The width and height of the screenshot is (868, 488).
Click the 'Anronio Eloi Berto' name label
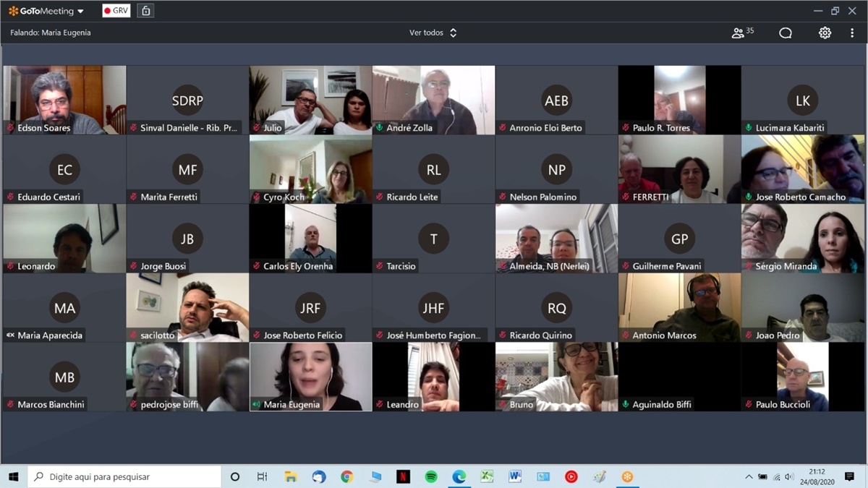(x=545, y=128)
